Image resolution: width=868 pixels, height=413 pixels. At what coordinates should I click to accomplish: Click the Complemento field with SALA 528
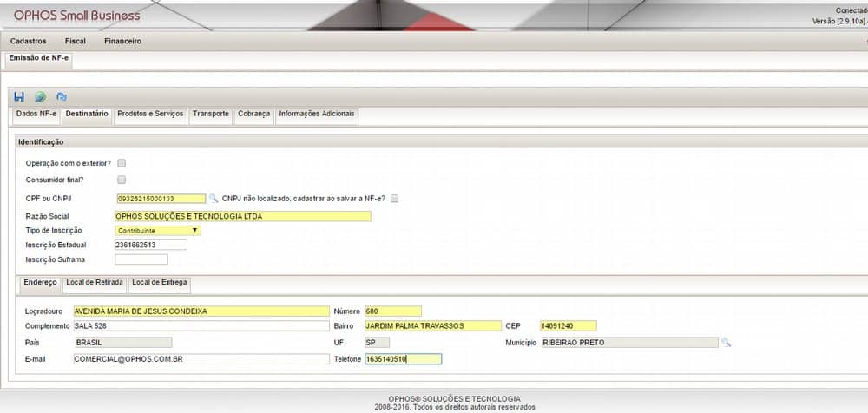201,326
